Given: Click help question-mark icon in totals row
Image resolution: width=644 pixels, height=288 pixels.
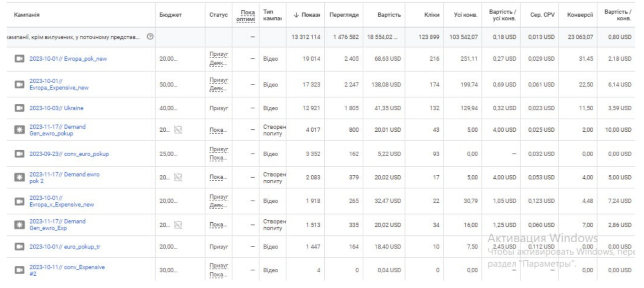Looking at the screenshot, I should (150, 37).
